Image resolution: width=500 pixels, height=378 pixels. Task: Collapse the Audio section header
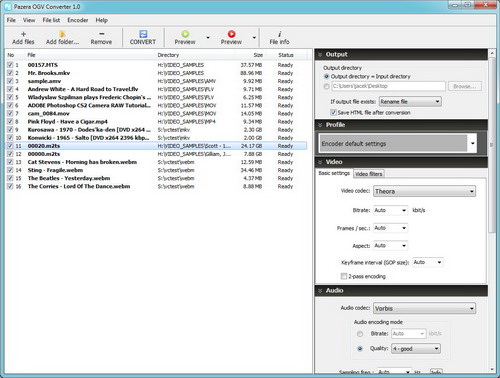[x=401, y=290]
